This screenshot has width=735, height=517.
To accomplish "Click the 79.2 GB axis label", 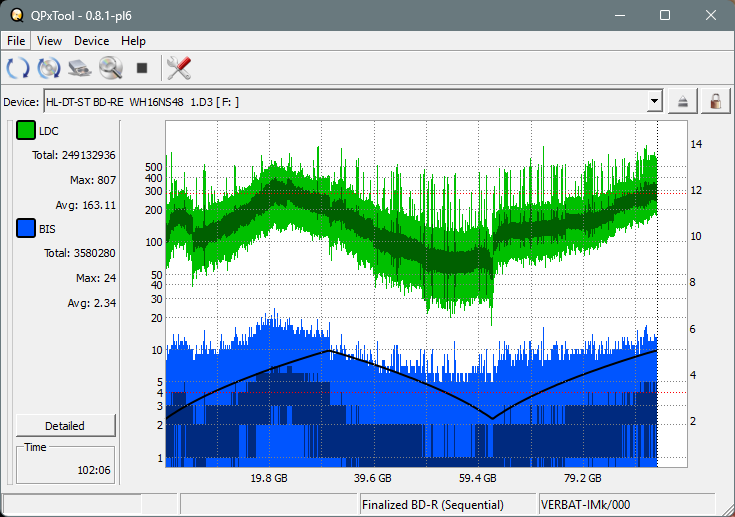I will 583,478.
